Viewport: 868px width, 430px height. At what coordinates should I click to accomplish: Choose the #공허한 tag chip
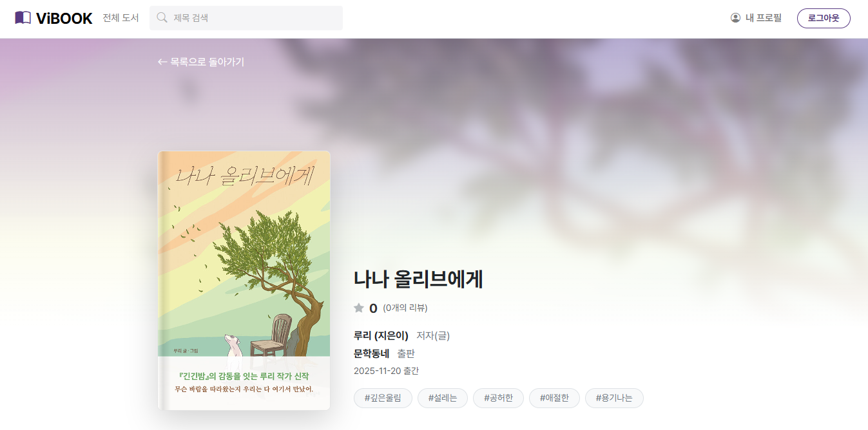[x=498, y=398]
